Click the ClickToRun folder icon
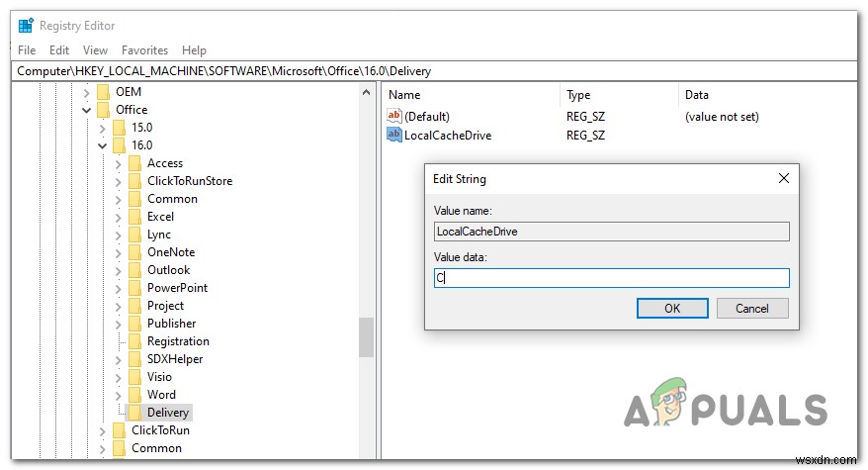The height and width of the screenshot is (470, 868). point(119,430)
